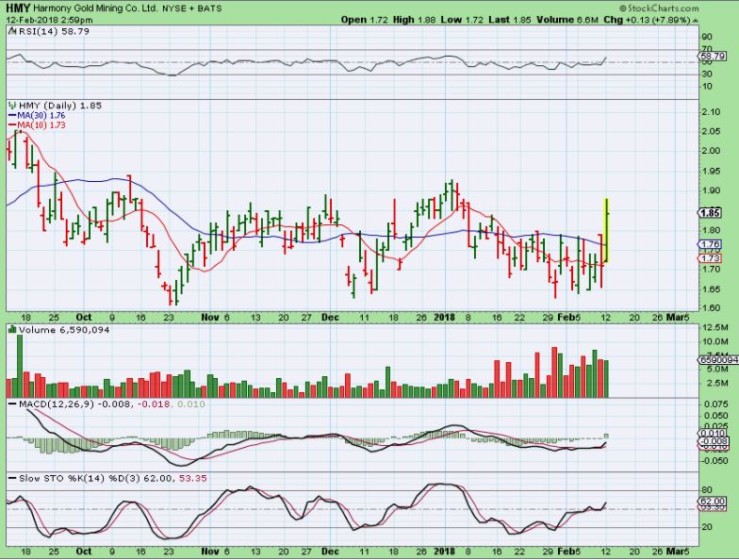Screen dimensions: 739x560
Task: Click the red 1.73 moving average price tag
Action: pos(711,257)
